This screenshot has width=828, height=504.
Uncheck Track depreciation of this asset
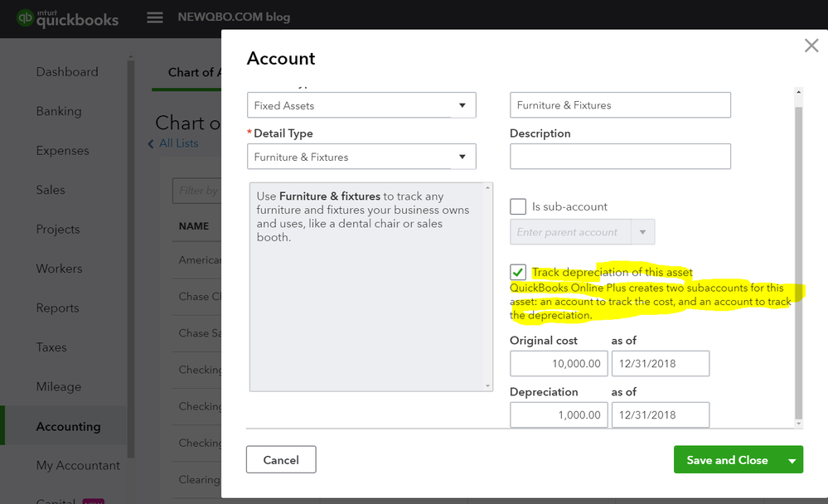(x=518, y=273)
